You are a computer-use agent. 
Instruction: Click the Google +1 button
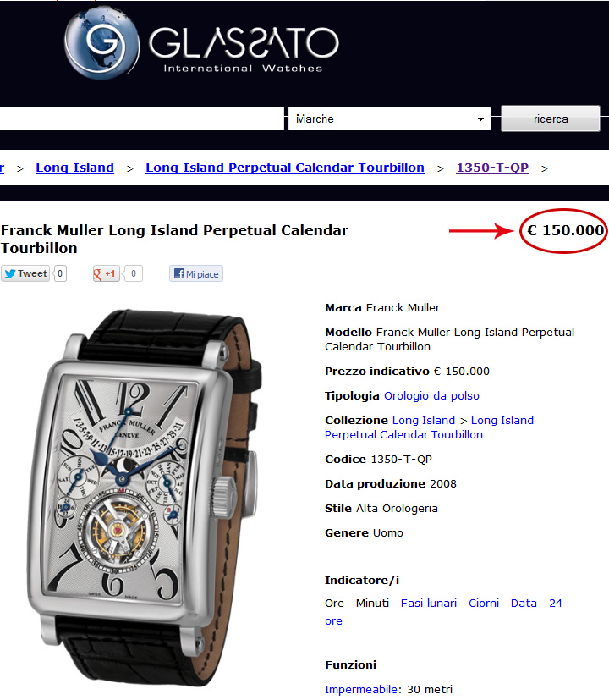106,273
